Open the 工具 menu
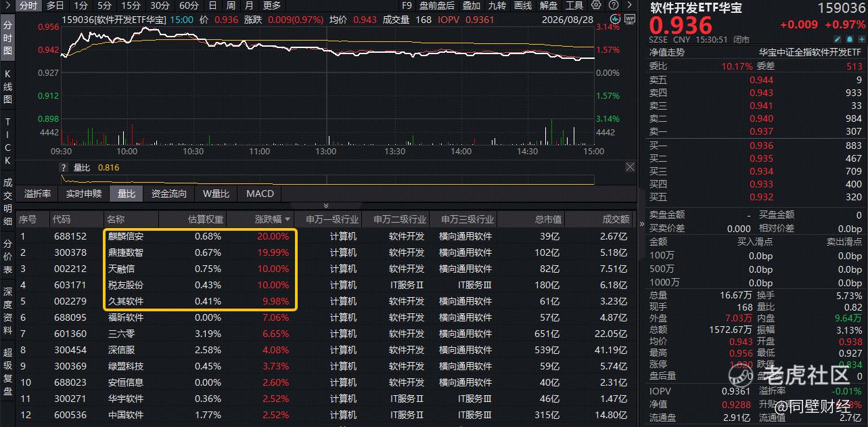This screenshot has height=427, width=868. tap(574, 5)
